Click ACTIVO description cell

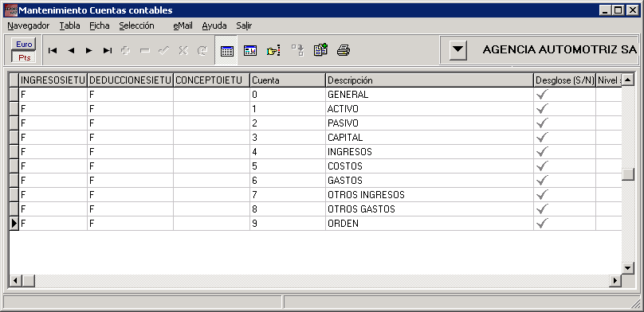point(430,109)
